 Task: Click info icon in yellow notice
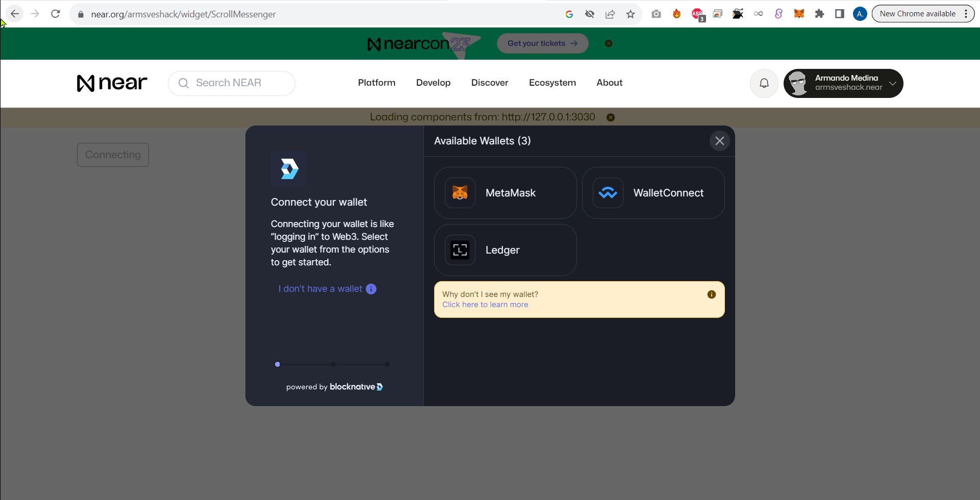(711, 294)
